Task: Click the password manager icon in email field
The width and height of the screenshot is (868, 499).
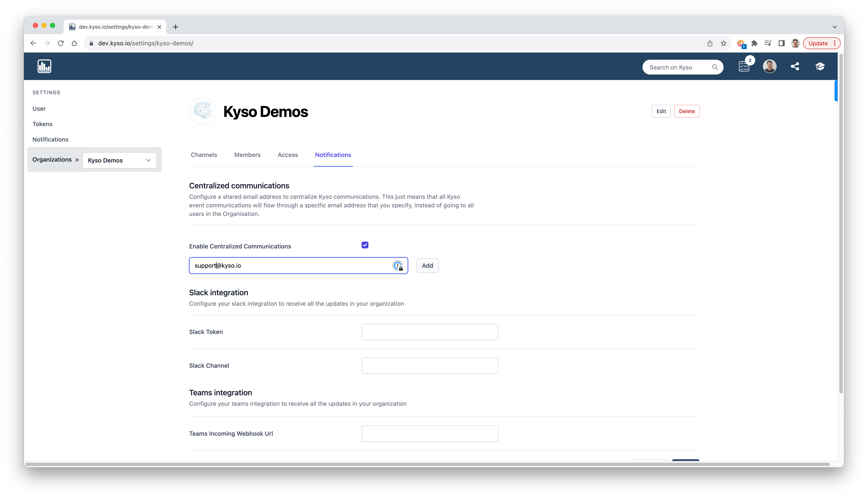Action: [398, 266]
